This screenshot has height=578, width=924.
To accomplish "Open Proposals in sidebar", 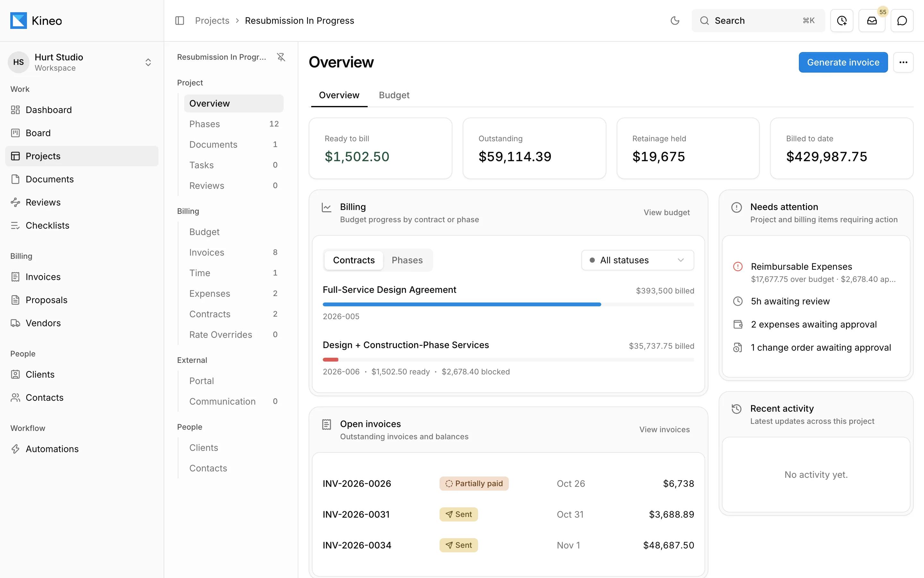I will point(82,300).
